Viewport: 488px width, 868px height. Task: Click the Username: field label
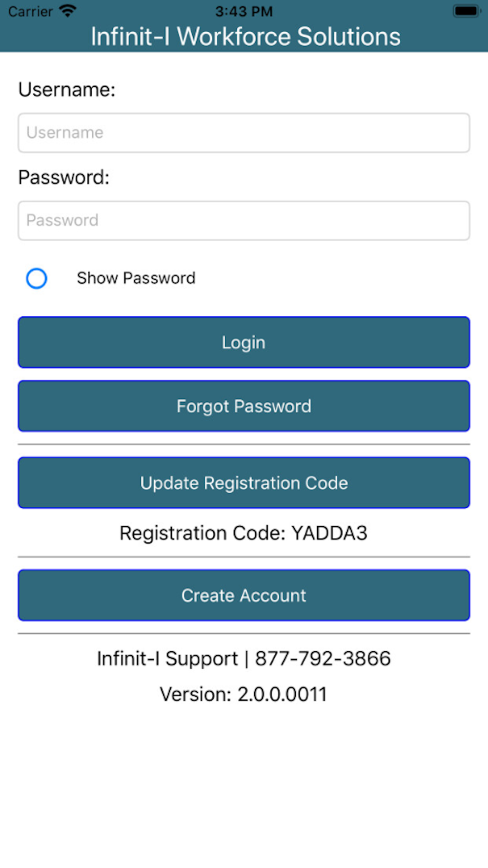tap(67, 90)
